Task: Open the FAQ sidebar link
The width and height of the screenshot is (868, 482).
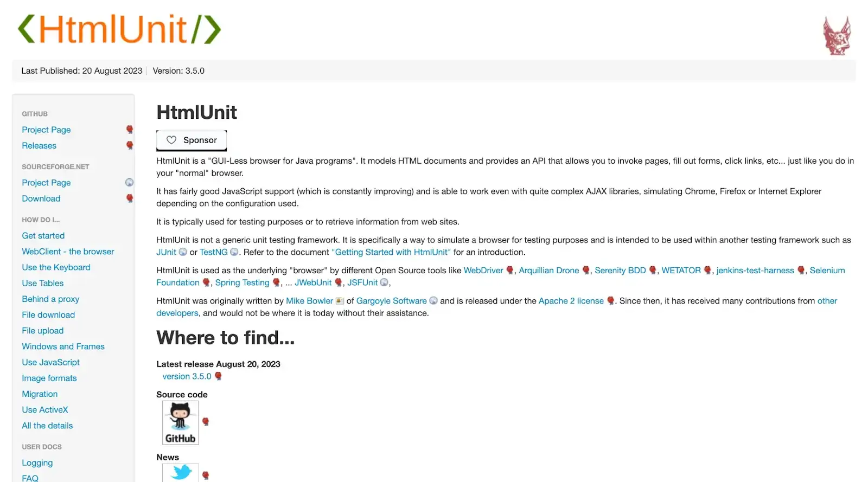Action: 30,478
